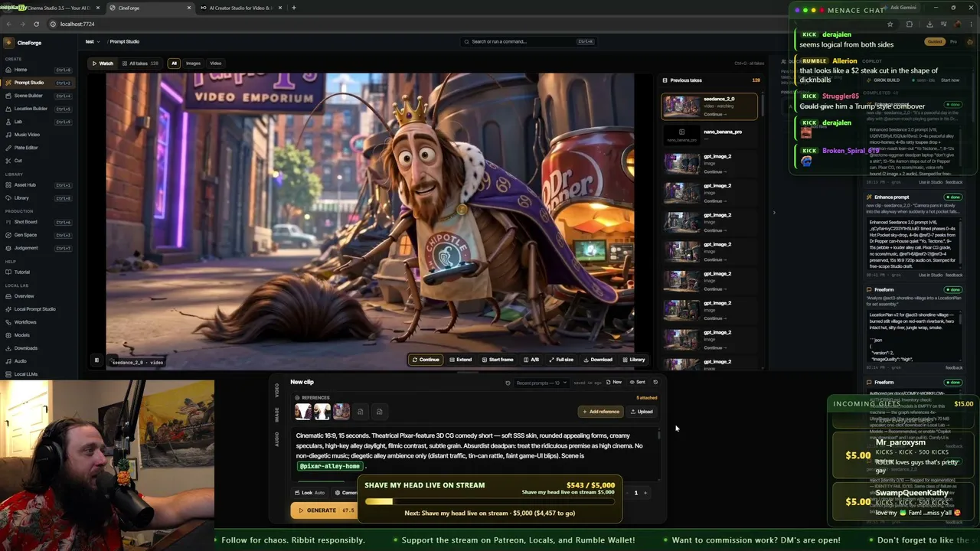Open the Tutorial page
Image resolution: width=980 pixels, height=551 pixels.
tap(38, 272)
